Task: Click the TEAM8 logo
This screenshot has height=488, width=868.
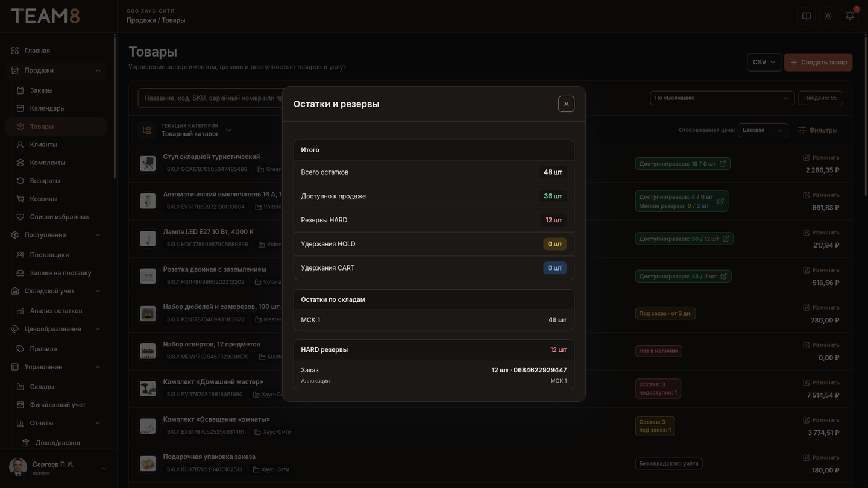Action: [45, 16]
